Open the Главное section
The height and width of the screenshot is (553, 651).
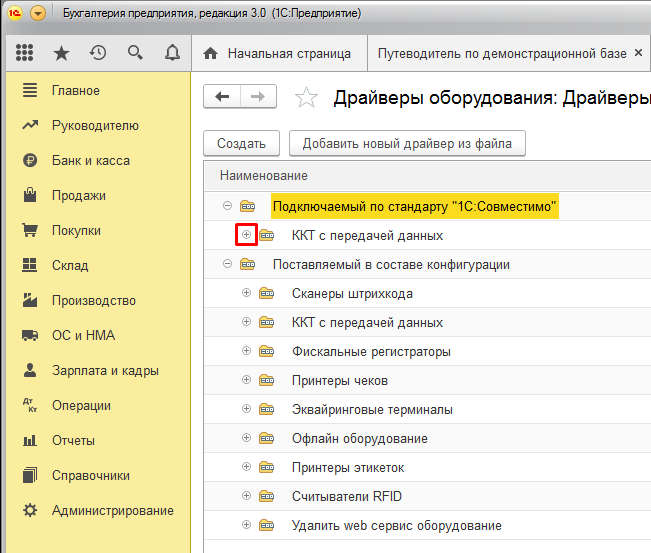[x=98, y=91]
